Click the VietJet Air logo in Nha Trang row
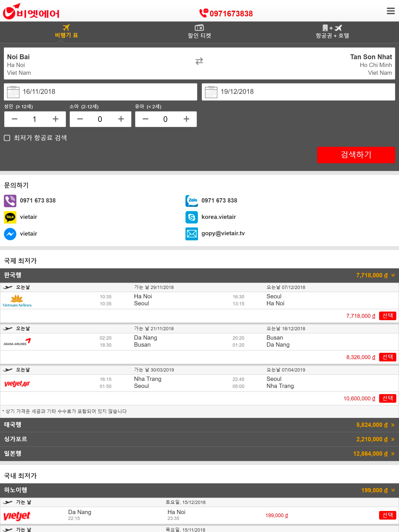 point(17,383)
